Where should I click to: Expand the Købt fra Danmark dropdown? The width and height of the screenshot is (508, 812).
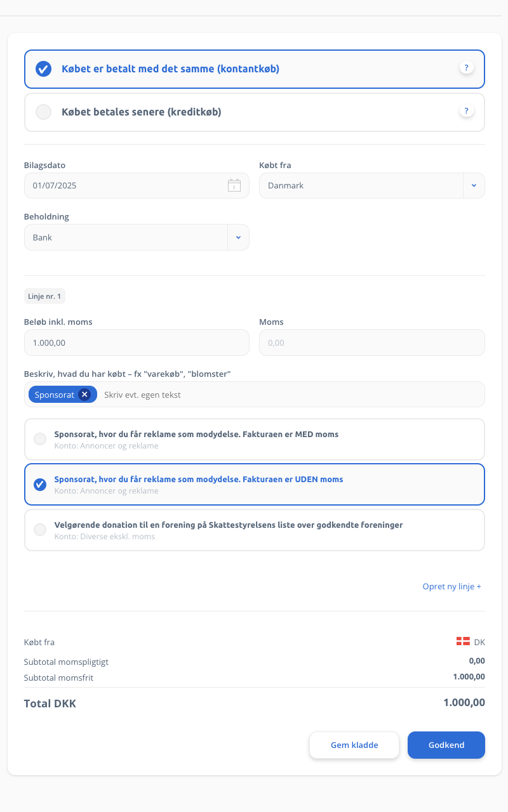tap(474, 186)
